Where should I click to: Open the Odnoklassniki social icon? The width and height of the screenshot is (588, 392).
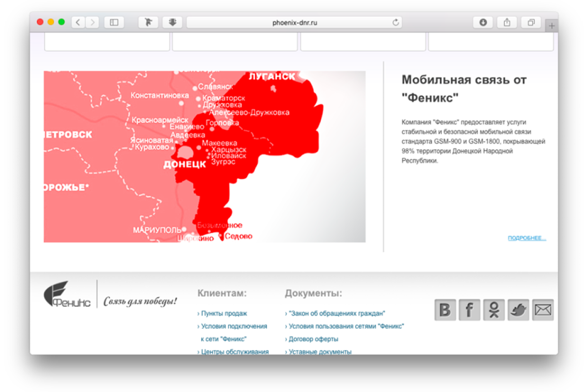click(x=494, y=310)
